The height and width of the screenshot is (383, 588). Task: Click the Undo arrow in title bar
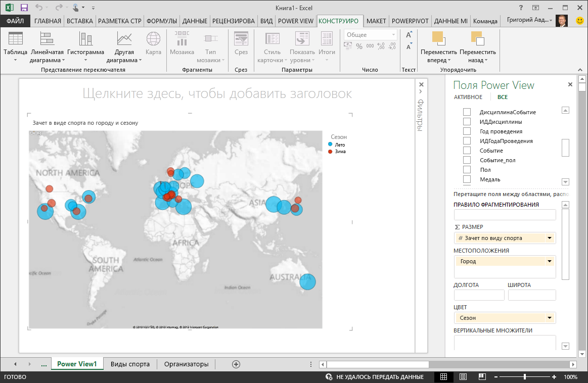tap(38, 8)
